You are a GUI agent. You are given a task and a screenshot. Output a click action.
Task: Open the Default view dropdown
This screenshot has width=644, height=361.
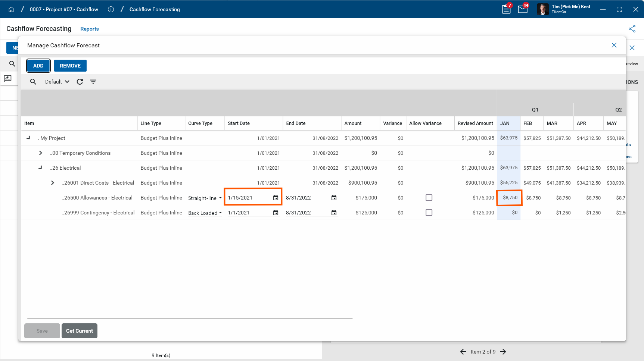[x=57, y=82]
